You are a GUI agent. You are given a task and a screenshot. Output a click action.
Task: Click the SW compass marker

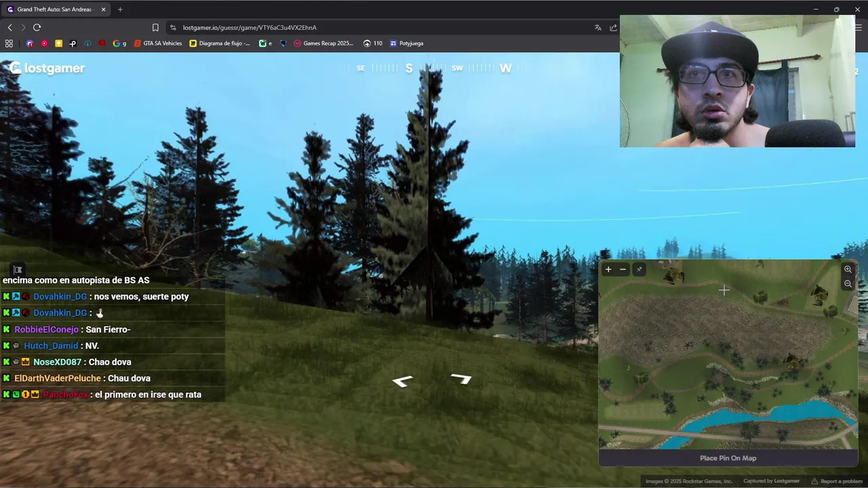(457, 68)
